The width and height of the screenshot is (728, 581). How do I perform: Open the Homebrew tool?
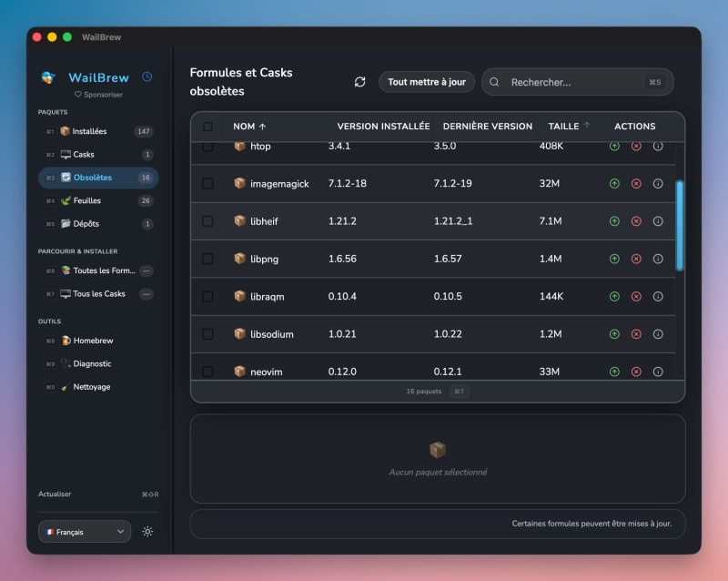click(x=98, y=341)
